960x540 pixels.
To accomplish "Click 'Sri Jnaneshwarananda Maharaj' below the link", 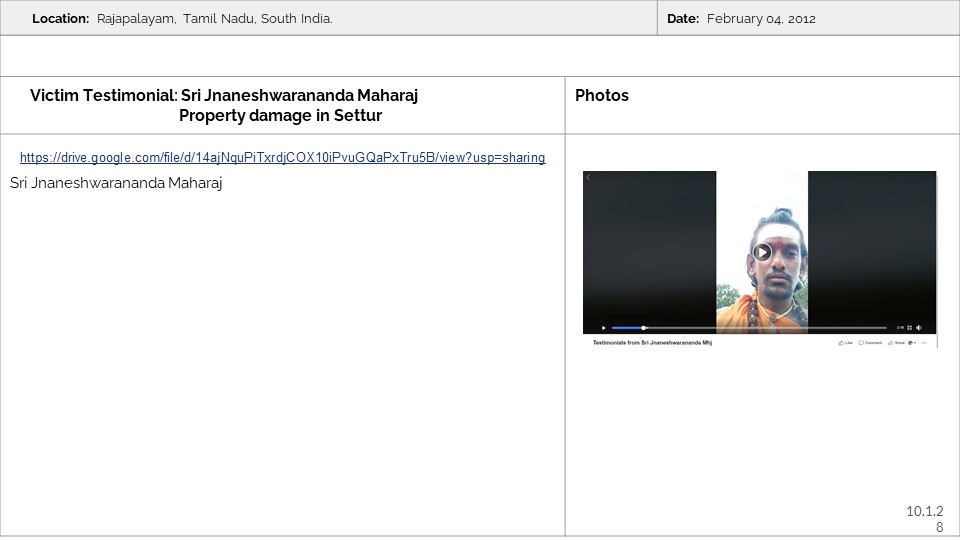I will click(x=116, y=183).
